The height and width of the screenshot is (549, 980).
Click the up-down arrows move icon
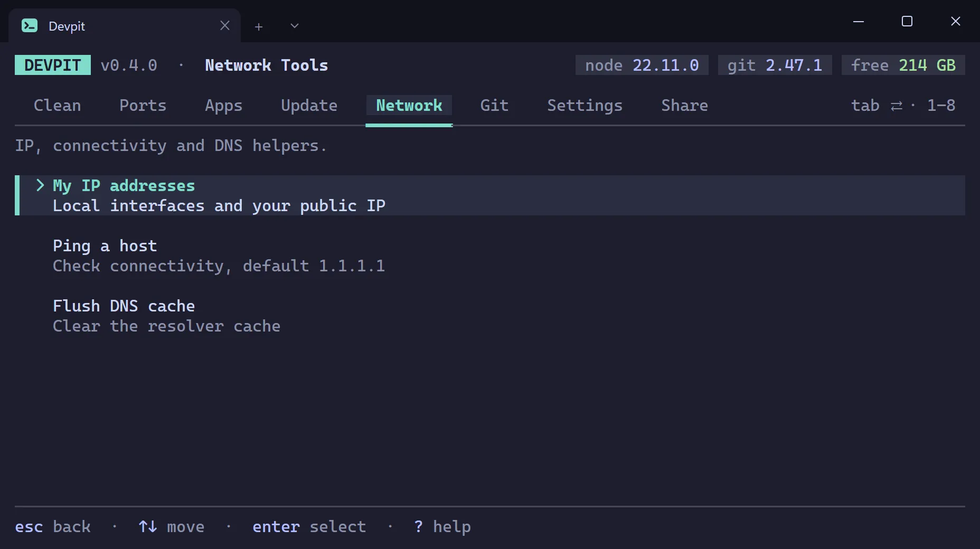(x=148, y=526)
